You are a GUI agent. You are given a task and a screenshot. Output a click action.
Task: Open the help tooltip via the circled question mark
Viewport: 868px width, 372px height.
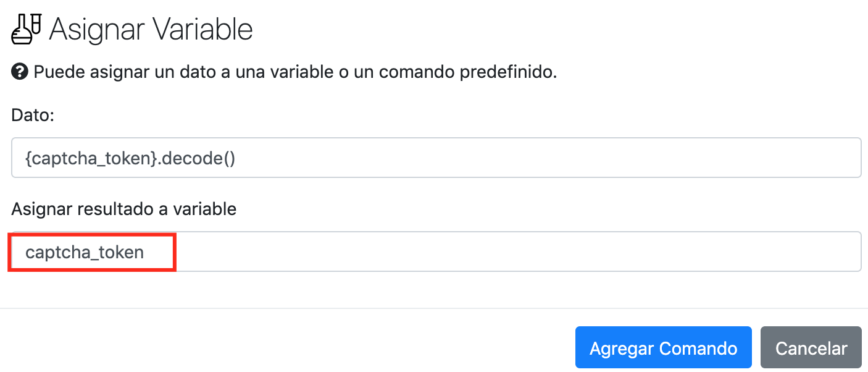coord(19,72)
